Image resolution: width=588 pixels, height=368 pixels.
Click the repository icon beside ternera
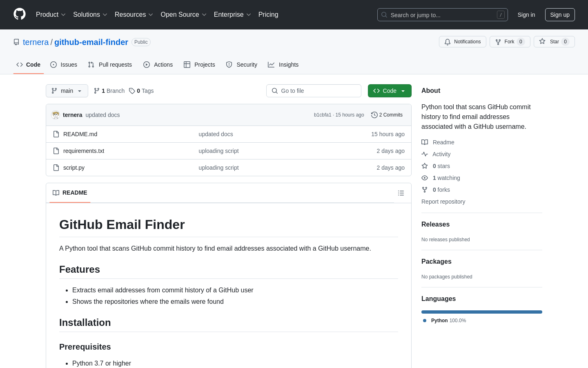coord(16,42)
